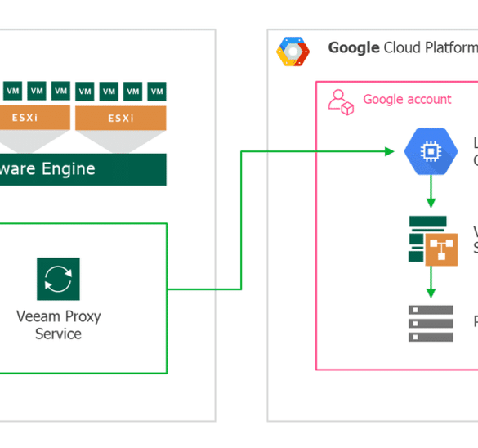The image size is (478, 448).
Task: Click the pink 'Google account' label
Action: point(407,100)
